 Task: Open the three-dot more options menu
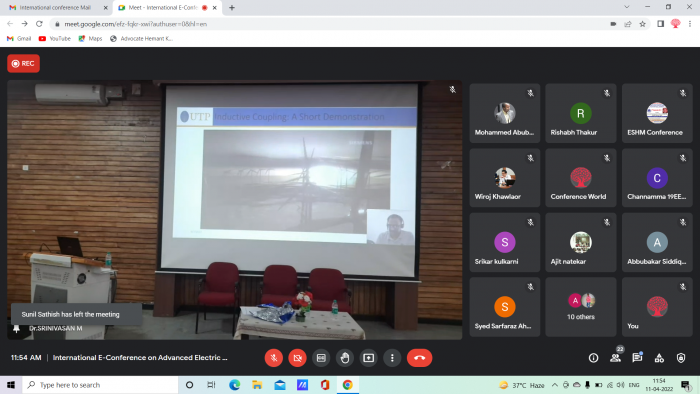click(x=392, y=358)
